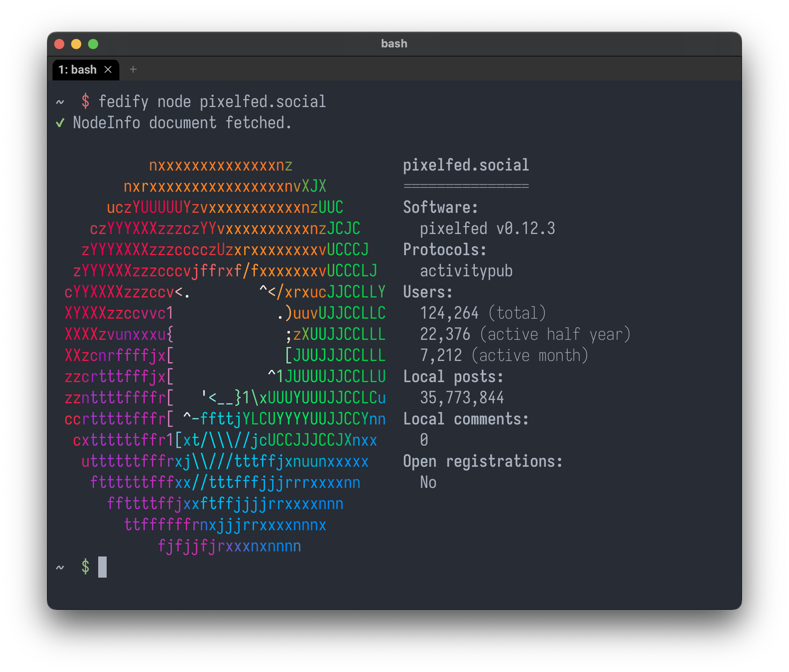
Task: Click the '35,773,844' posts count
Action: coord(462,398)
